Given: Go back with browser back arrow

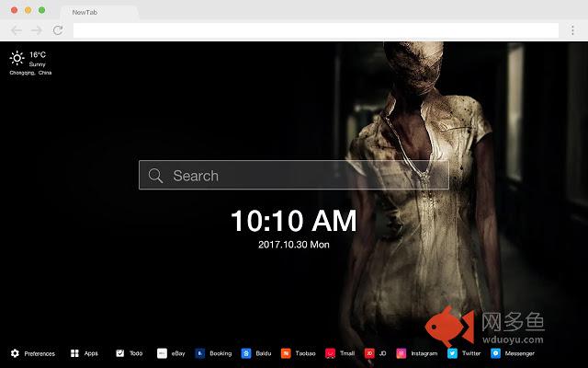Looking at the screenshot, I should [17, 30].
